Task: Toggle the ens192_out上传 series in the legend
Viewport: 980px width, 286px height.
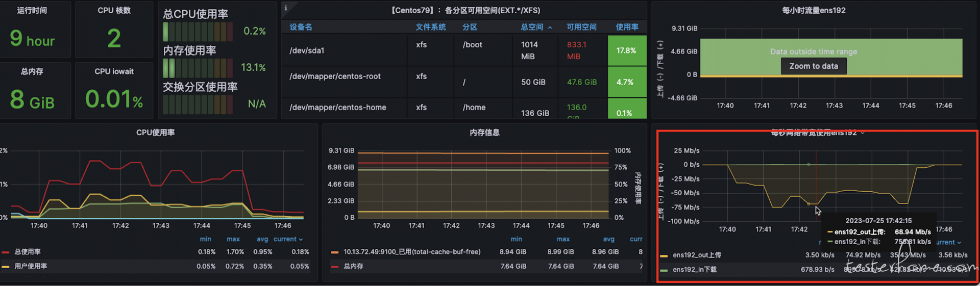Action: 697,255
